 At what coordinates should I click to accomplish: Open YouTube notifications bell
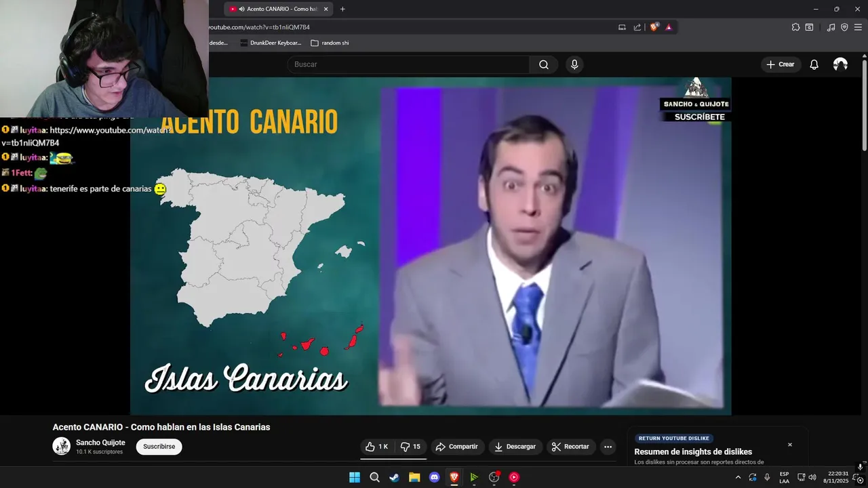tap(814, 64)
